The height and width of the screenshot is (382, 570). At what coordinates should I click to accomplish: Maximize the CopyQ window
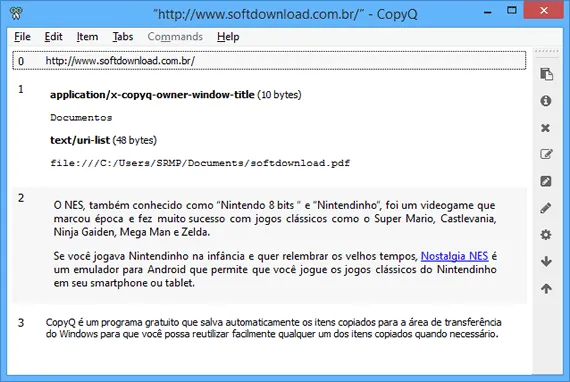[511, 10]
